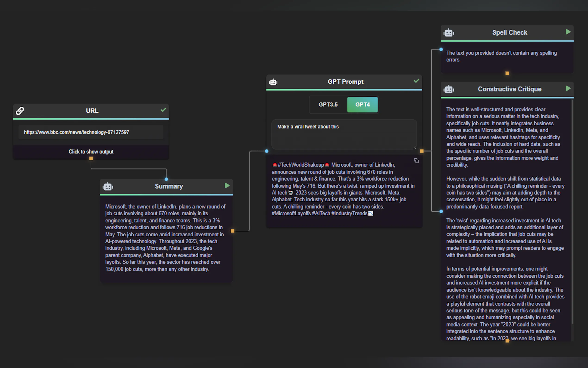The height and width of the screenshot is (368, 588).
Task: Focus the BBC URL input field
Action: [x=91, y=132]
